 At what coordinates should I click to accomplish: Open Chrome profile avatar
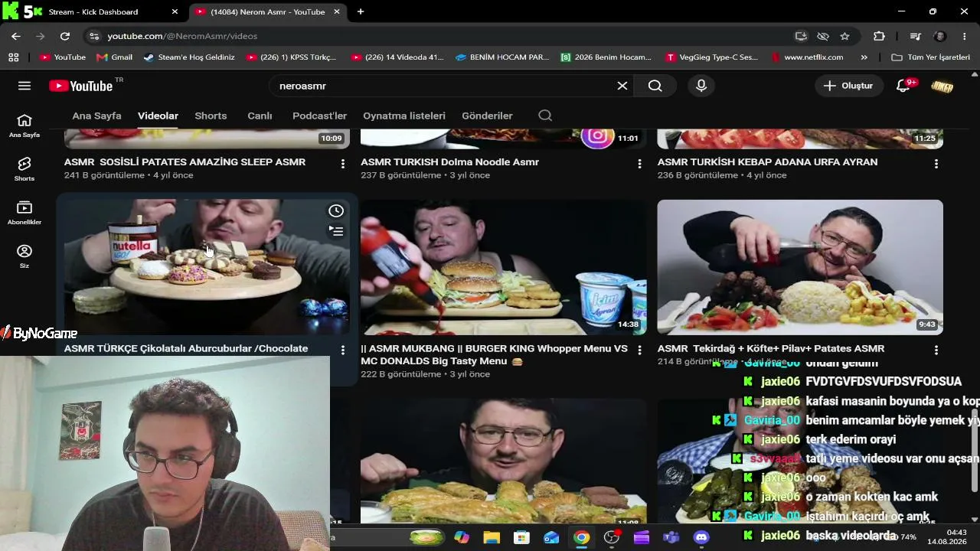[x=940, y=36]
